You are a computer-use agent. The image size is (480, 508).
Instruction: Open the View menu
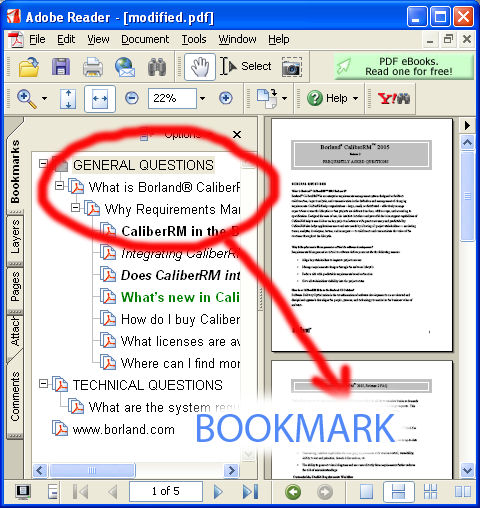tap(98, 39)
